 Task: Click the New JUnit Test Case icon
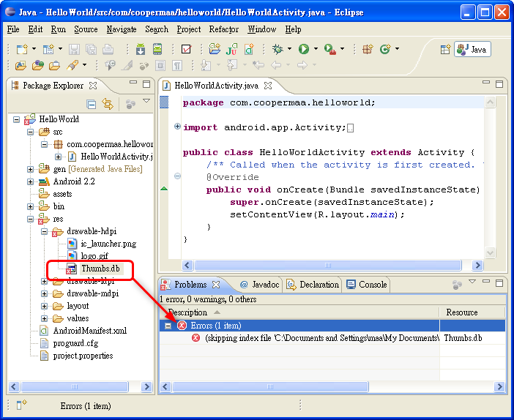click(x=232, y=49)
